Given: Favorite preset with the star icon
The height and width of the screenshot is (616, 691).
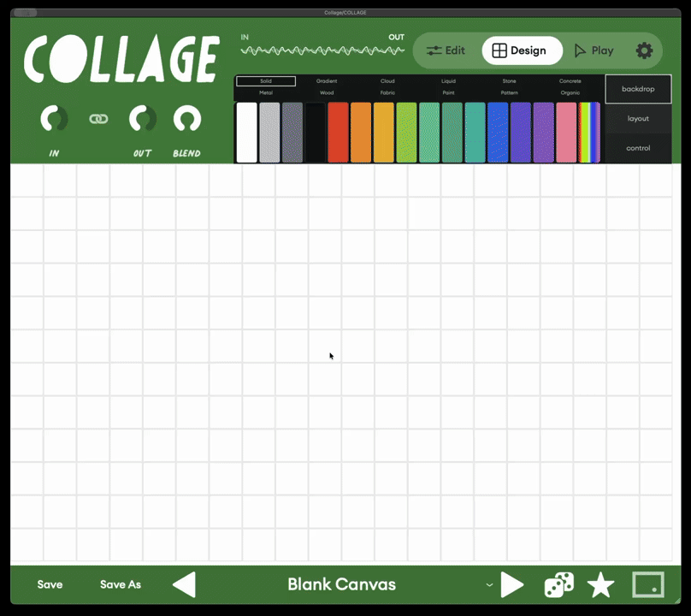Looking at the screenshot, I should coord(600,584).
